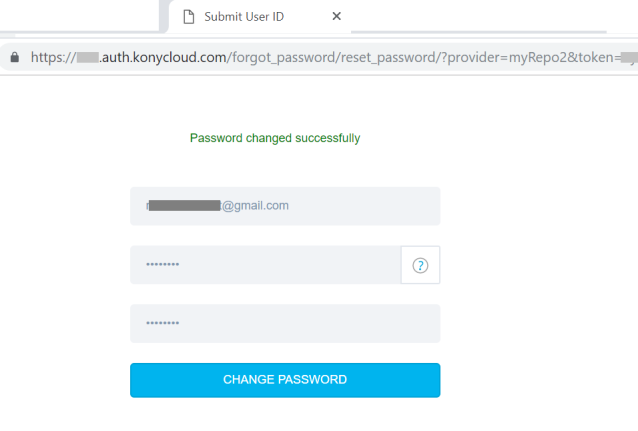
Task: Click the https prefix in the address bar
Action: click(x=48, y=57)
